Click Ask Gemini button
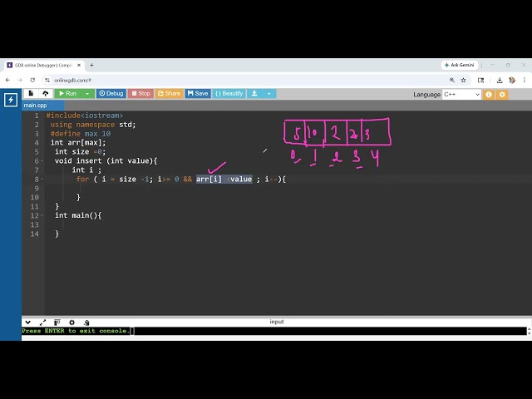Viewport: 532px width, 399px height. pos(460,65)
